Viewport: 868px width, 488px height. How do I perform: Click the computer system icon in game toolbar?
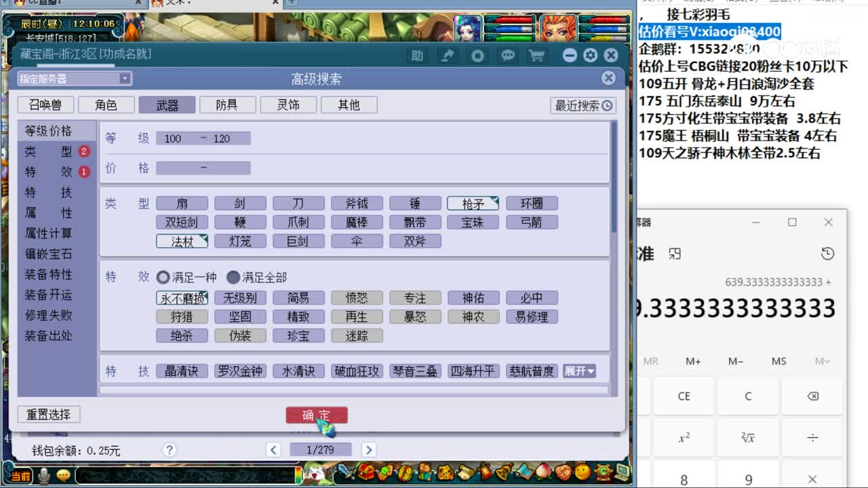(x=621, y=472)
